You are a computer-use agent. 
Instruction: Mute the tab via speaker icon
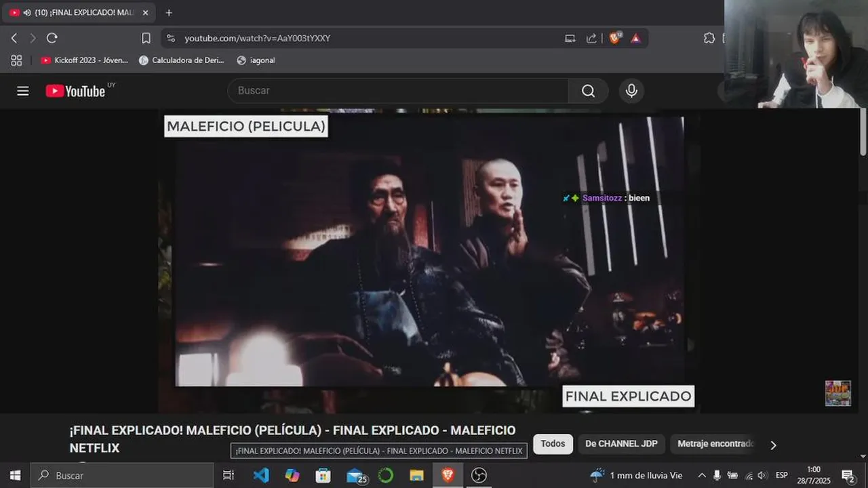(x=26, y=12)
